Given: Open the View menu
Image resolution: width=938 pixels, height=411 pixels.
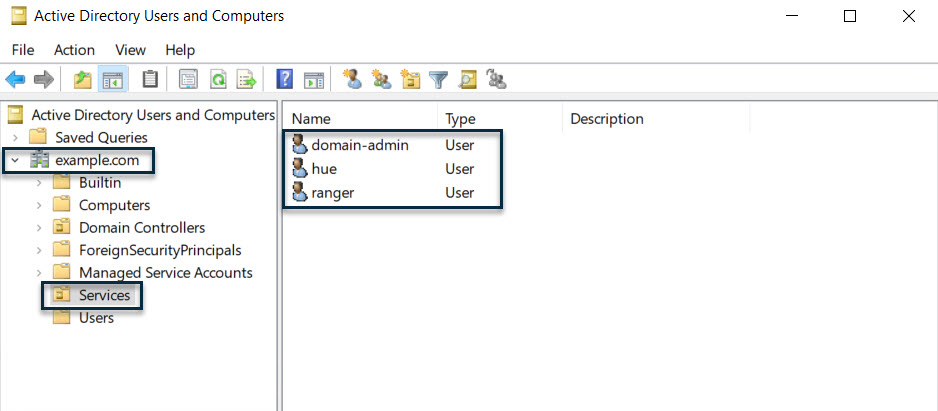Looking at the screenshot, I should coord(130,50).
